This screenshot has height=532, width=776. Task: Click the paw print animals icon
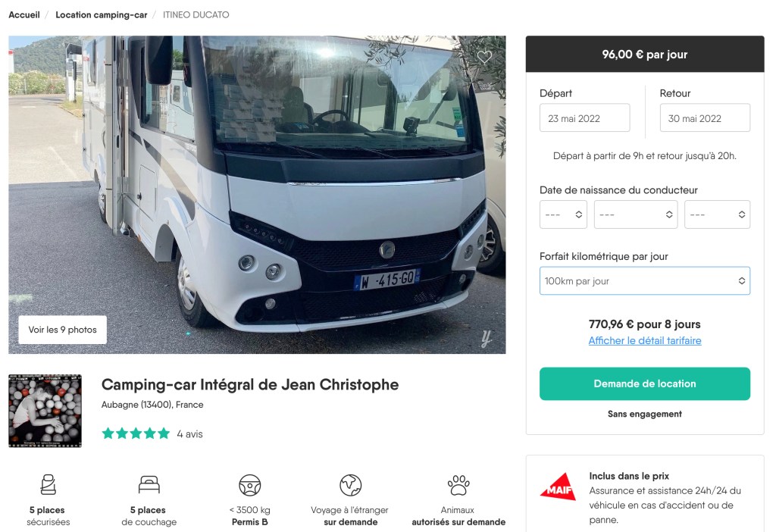point(458,484)
